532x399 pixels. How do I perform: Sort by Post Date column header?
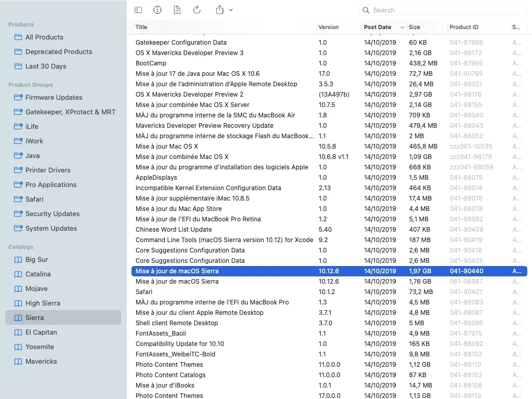tap(377, 27)
